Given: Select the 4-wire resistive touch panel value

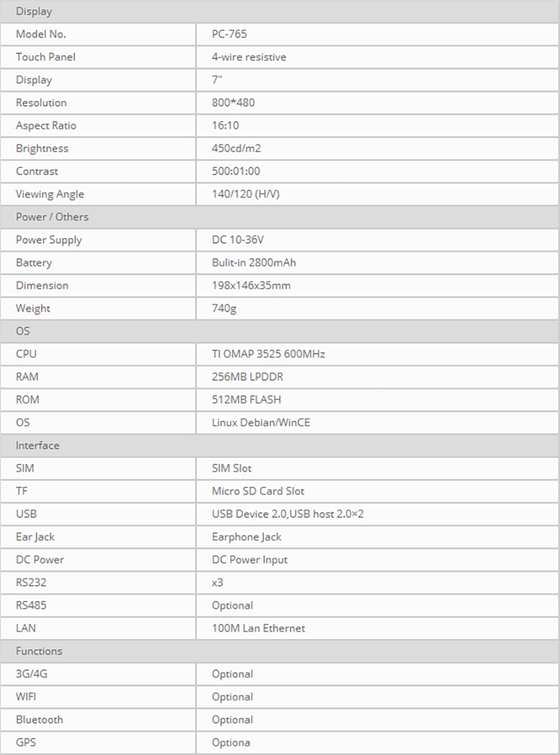Looking at the screenshot, I should coord(249,57).
